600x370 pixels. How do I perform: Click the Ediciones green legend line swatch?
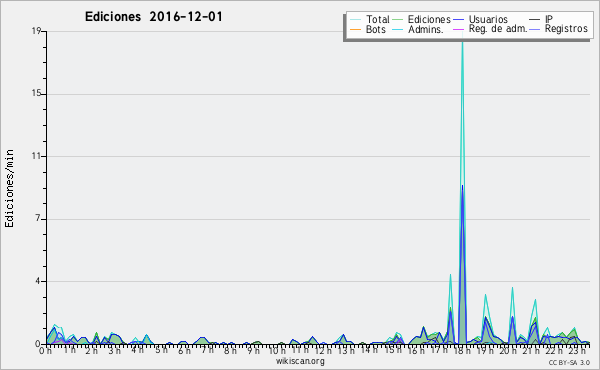pos(398,20)
